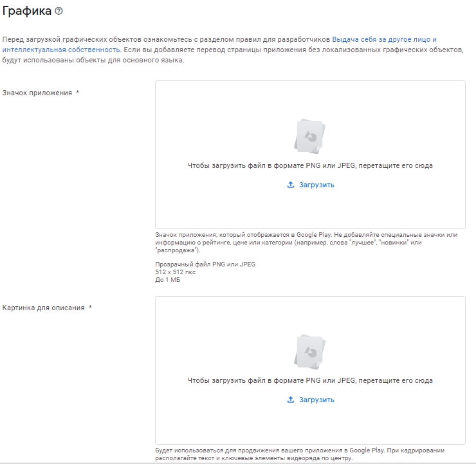Click Загрузить in the Картинка для описания box
The height and width of the screenshot is (464, 476).
pos(316,400)
